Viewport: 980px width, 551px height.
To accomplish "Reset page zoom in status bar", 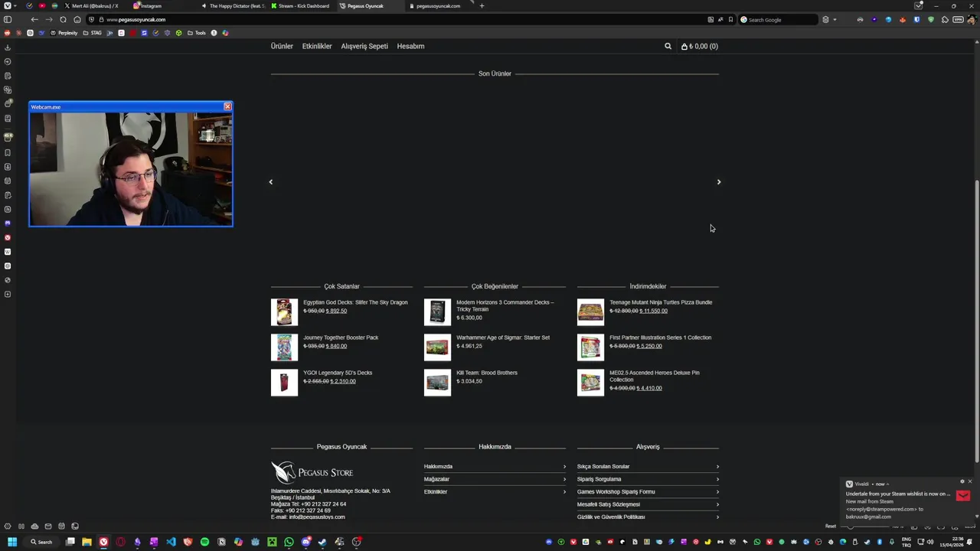I will pos(831,527).
